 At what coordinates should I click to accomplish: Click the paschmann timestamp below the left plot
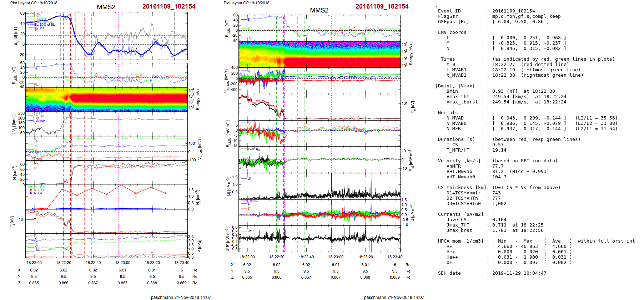pyautogui.click(x=181, y=297)
